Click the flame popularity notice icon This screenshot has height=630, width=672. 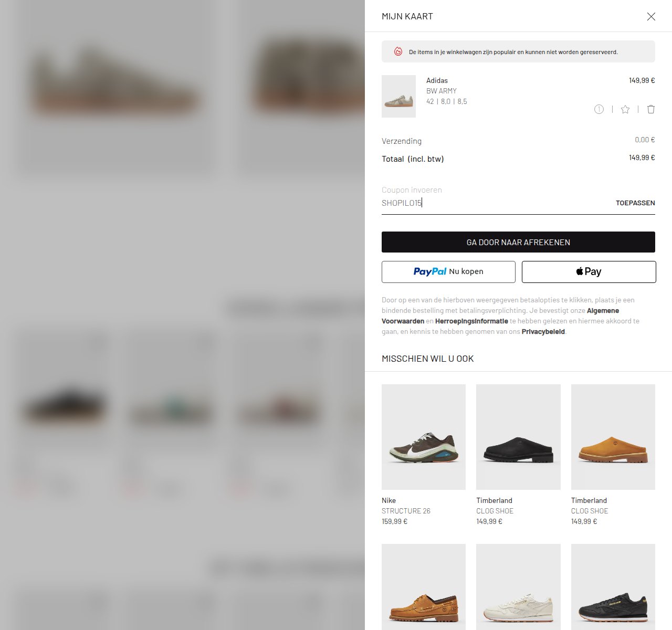point(398,52)
